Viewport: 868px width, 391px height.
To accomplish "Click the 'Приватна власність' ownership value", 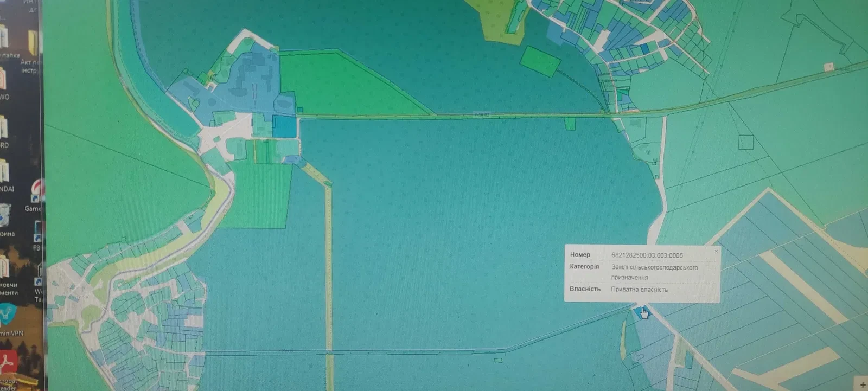I will coord(639,289).
